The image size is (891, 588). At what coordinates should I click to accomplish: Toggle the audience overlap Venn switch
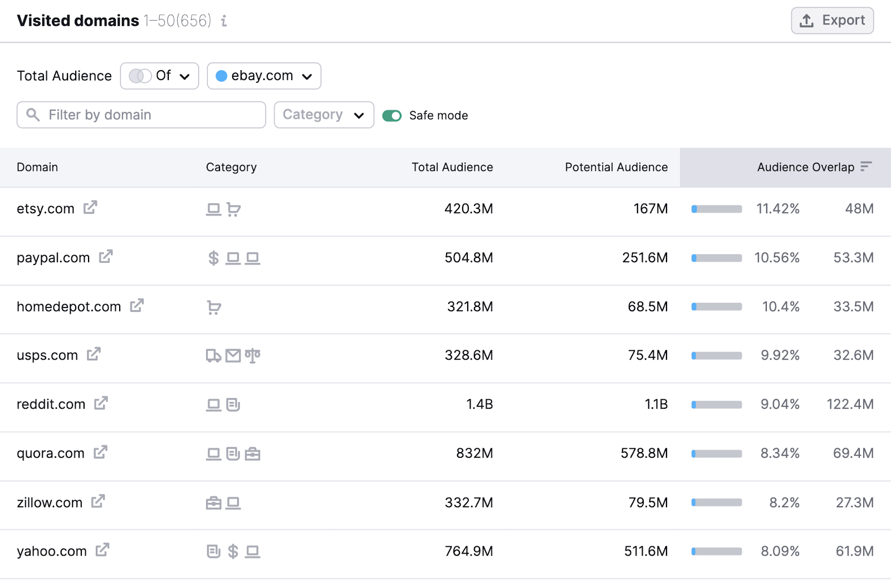point(139,76)
